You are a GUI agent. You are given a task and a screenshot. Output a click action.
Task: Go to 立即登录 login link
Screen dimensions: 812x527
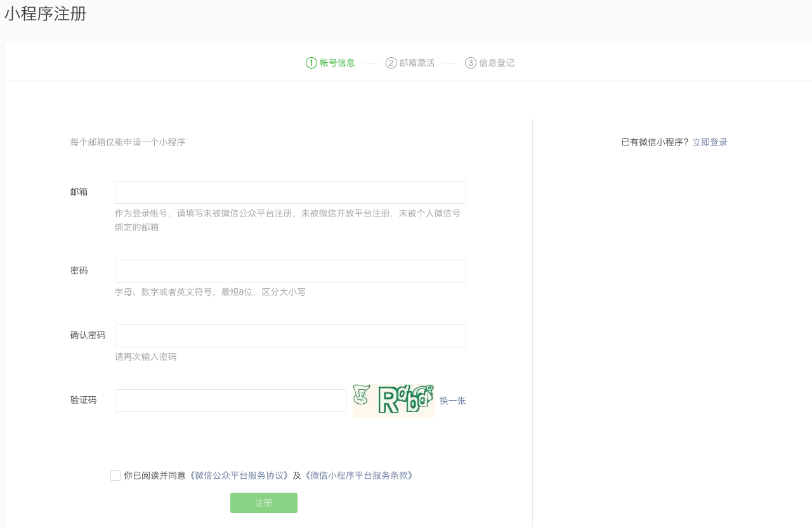pos(710,142)
